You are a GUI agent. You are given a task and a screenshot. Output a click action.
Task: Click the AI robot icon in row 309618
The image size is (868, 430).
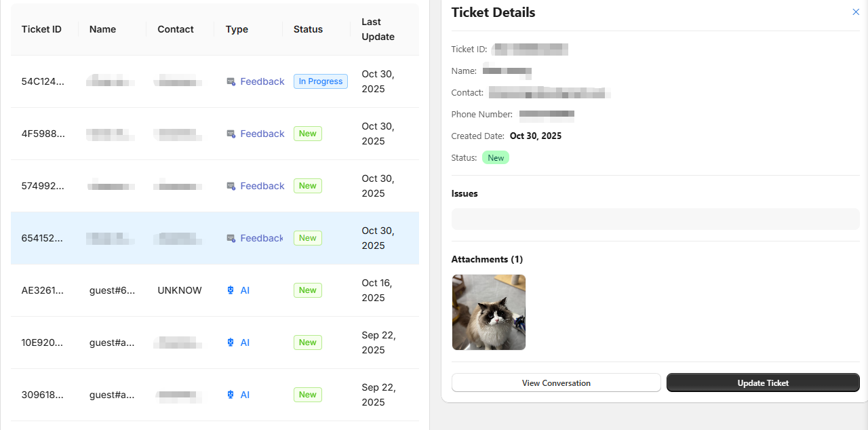click(x=231, y=395)
